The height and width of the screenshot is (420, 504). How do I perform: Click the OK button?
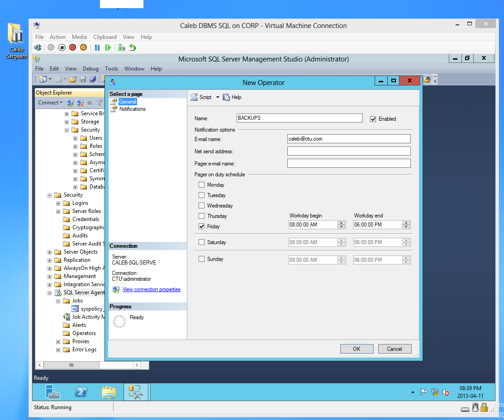coord(357,349)
